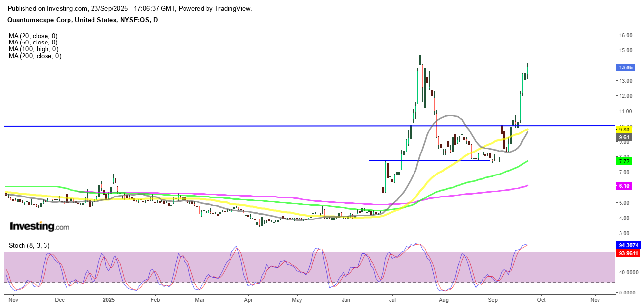
Task: Click the Sep label on time axis
Action: click(493, 299)
